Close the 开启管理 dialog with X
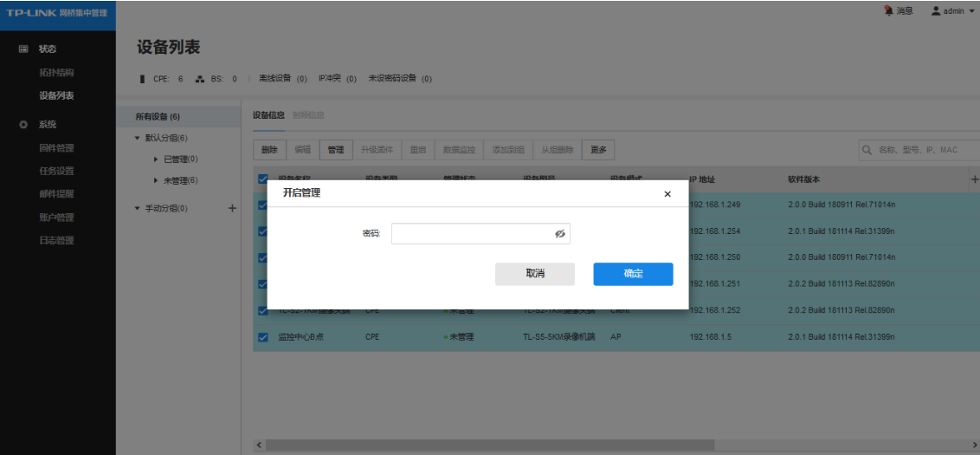 (x=667, y=194)
